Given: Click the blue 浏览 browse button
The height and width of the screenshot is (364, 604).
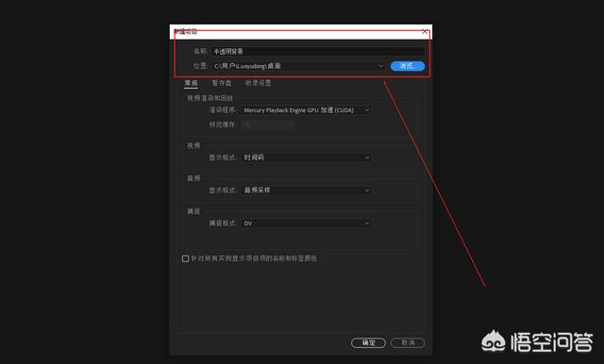Looking at the screenshot, I should 407,66.
